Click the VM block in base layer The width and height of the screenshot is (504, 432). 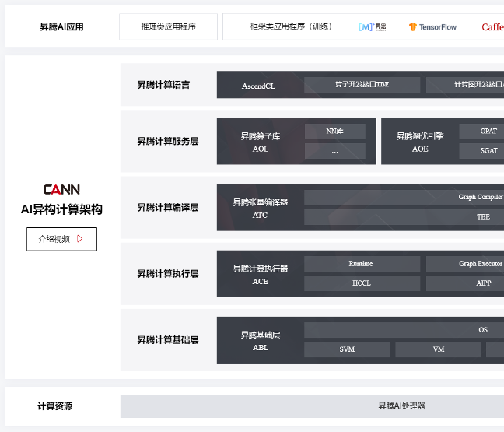point(438,349)
